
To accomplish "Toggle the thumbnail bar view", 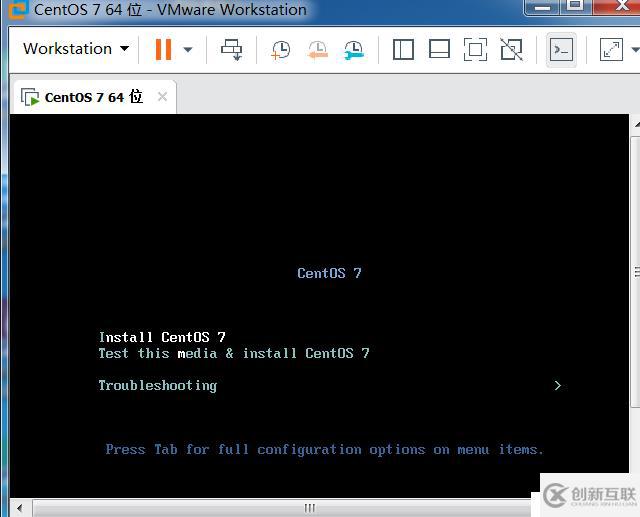I will coord(440,50).
